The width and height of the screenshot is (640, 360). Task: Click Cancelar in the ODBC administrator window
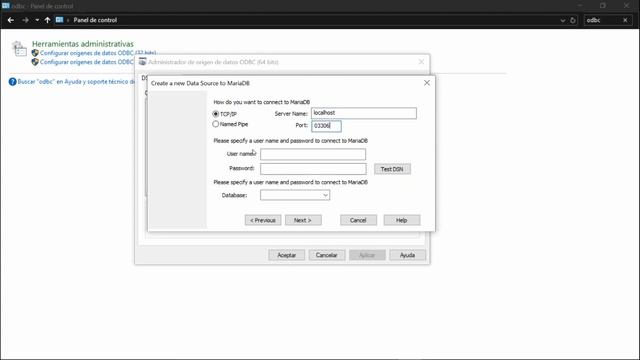327,255
